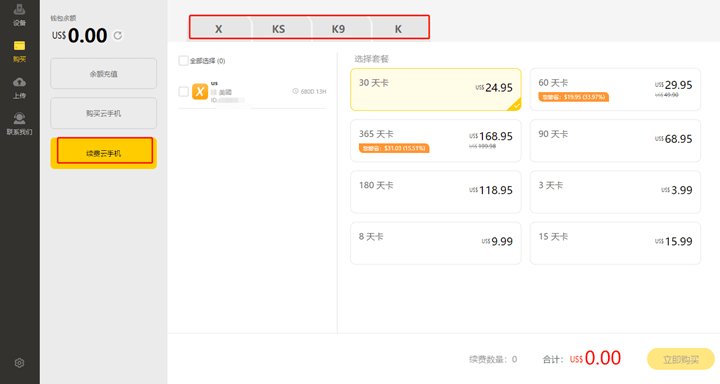The width and height of the screenshot is (720, 384).
Task: Click the clock icon beside 680D 13H
Action: pos(295,91)
